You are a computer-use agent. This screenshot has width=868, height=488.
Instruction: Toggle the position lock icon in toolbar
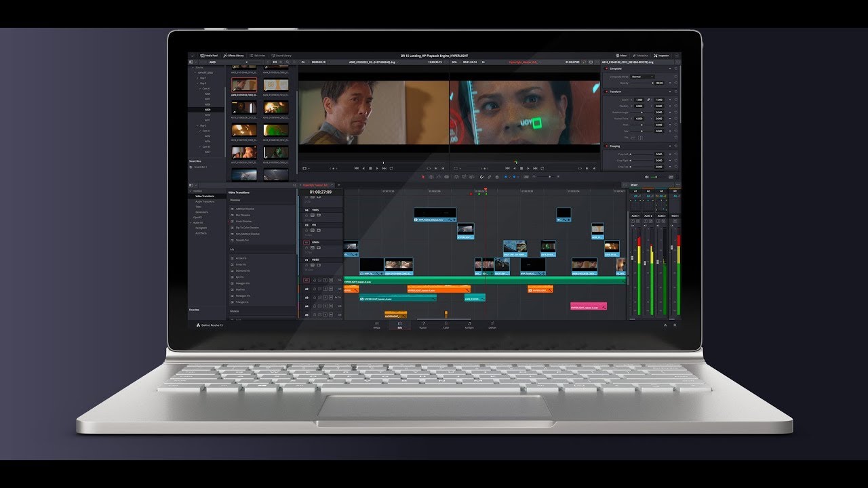[x=497, y=177]
